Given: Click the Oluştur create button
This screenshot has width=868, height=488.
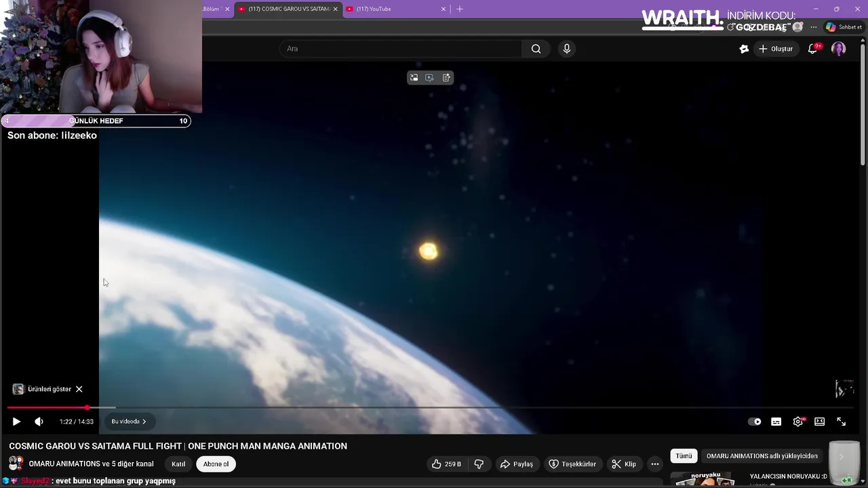Looking at the screenshot, I should coord(775,49).
